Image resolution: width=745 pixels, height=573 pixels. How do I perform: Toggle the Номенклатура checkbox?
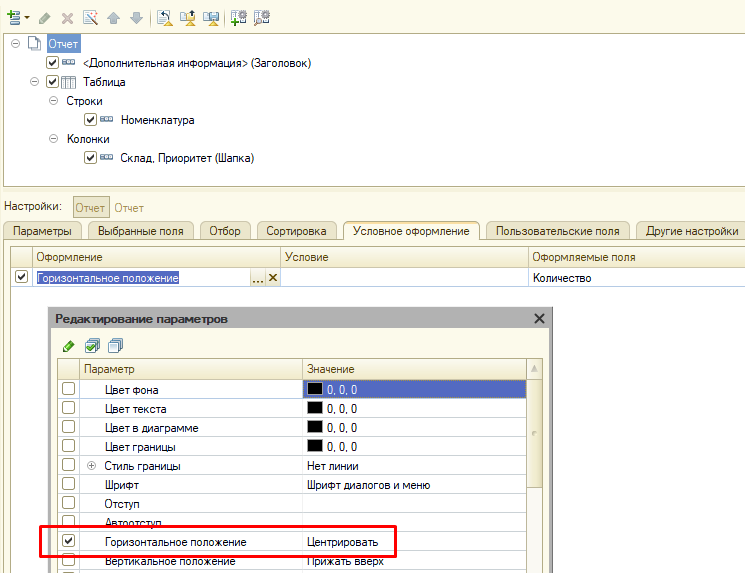[x=90, y=119]
